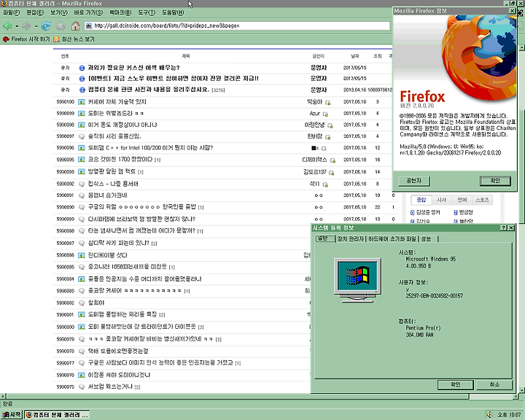Click 확인 in 시스템 등록 정보 dialog

(455, 385)
